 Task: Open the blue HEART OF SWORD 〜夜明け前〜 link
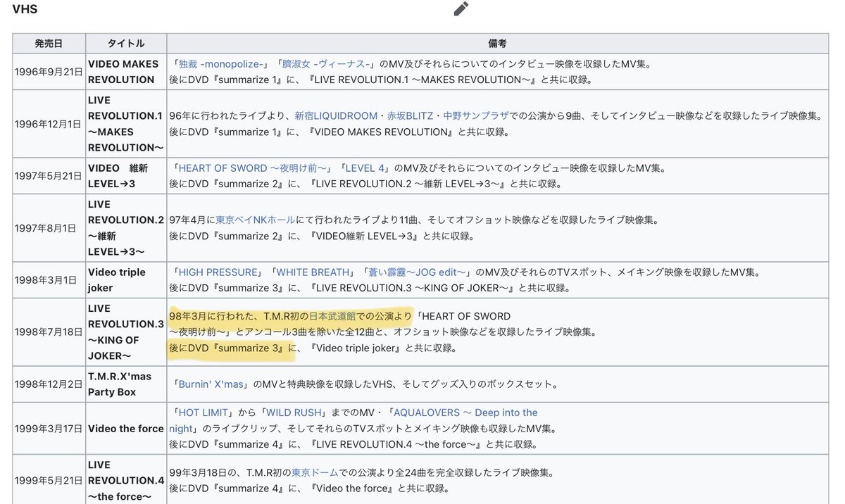(251, 168)
